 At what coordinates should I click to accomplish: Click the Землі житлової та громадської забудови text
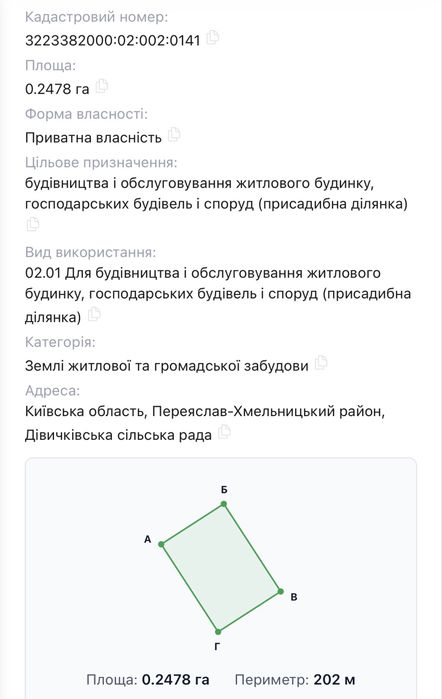coord(167,366)
